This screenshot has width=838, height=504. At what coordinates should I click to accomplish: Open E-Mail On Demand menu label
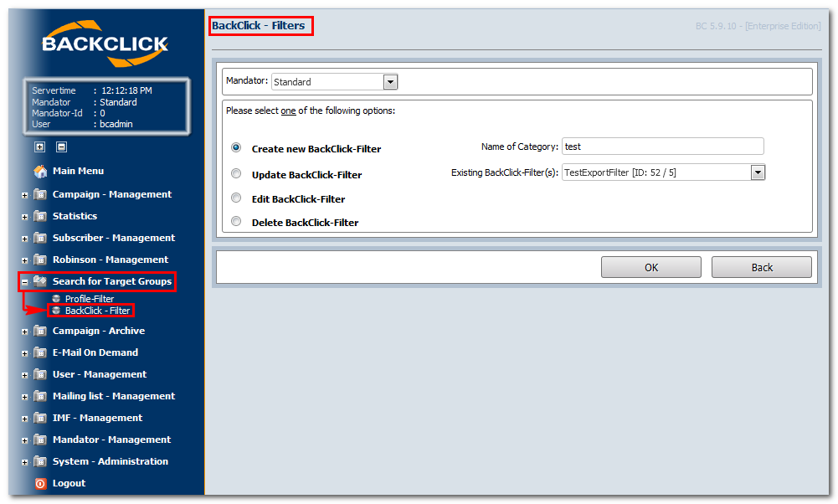pyautogui.click(x=95, y=352)
